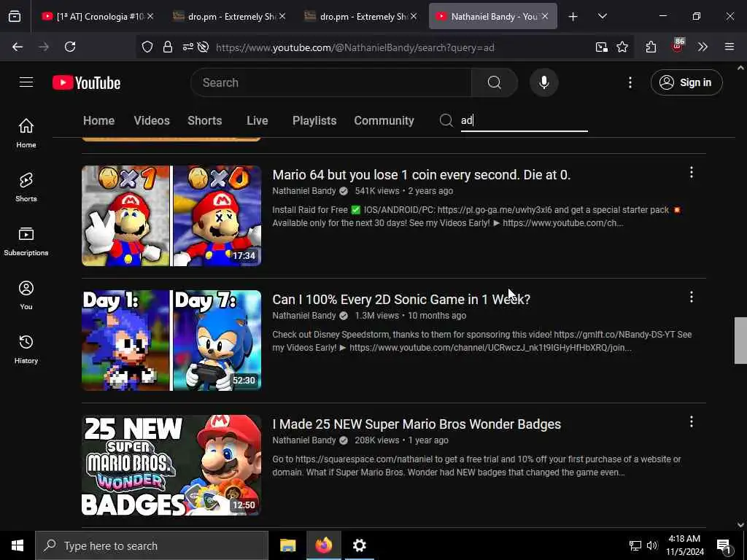Open 25 New Wonder Badges thumbnail
Viewport: 747px width, 560px height.
coord(171,465)
